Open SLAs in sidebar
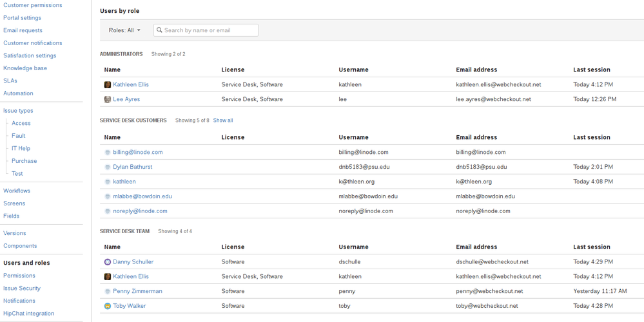 tap(10, 80)
